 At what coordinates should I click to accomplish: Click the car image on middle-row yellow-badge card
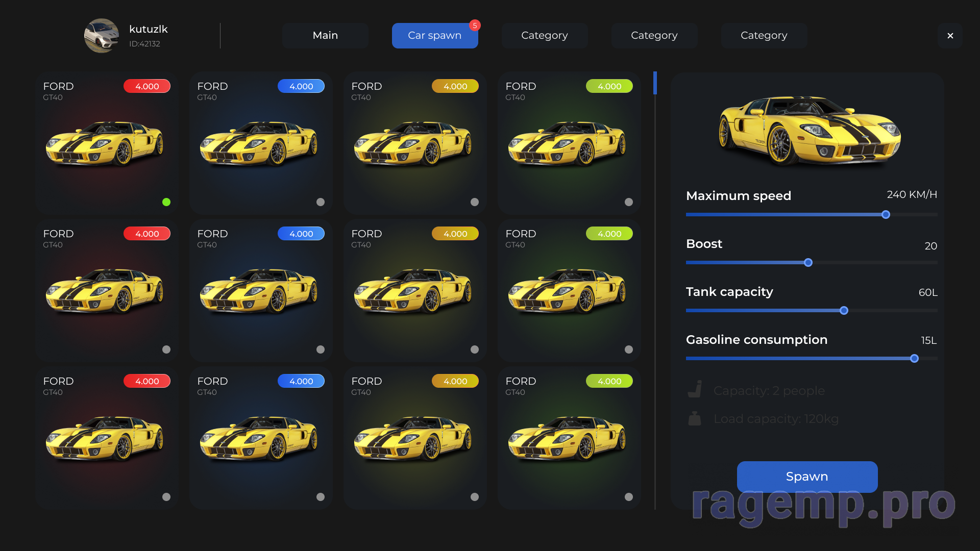(413, 291)
